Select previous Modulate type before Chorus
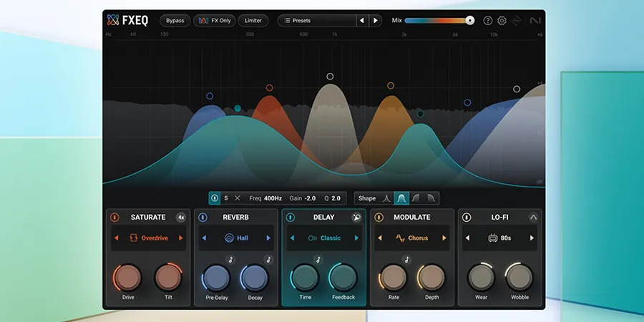Image resolution: width=644 pixels, height=322 pixels. click(x=380, y=238)
